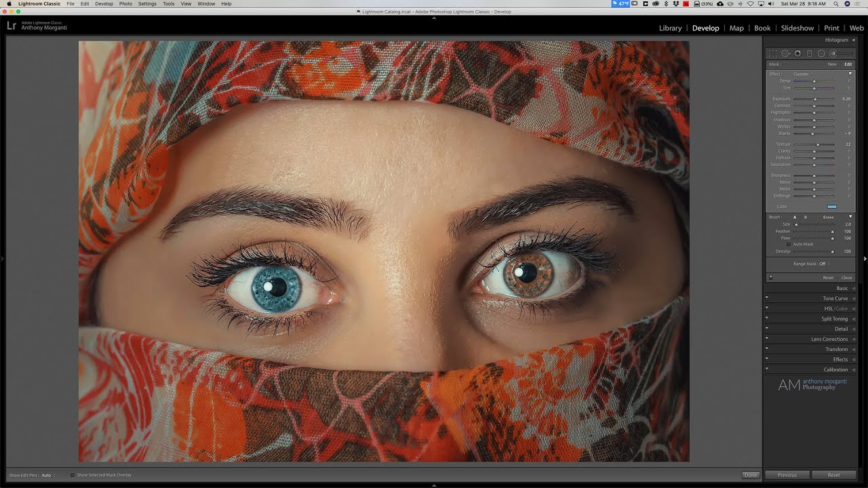
Task: Toggle the Tone Curve panel switch
Action: 767,298
